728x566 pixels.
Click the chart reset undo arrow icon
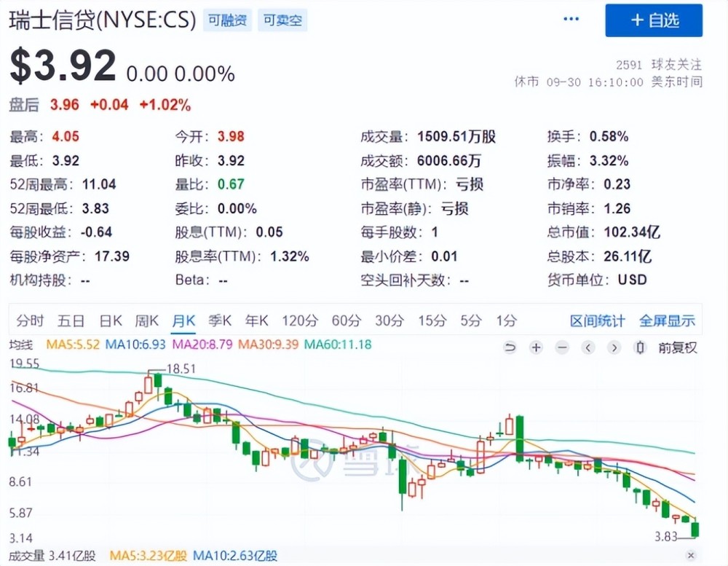[510, 347]
